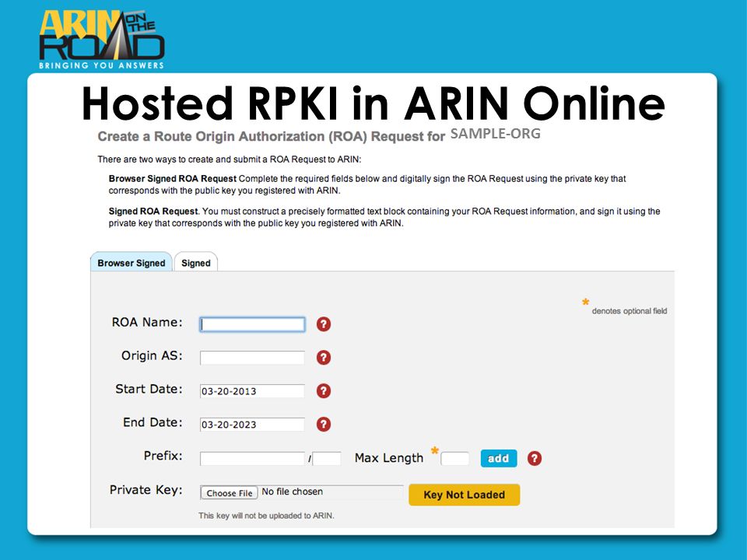Viewport: 747px width, 560px height.
Task: Focus the prefix length box after slash
Action: coord(327,459)
